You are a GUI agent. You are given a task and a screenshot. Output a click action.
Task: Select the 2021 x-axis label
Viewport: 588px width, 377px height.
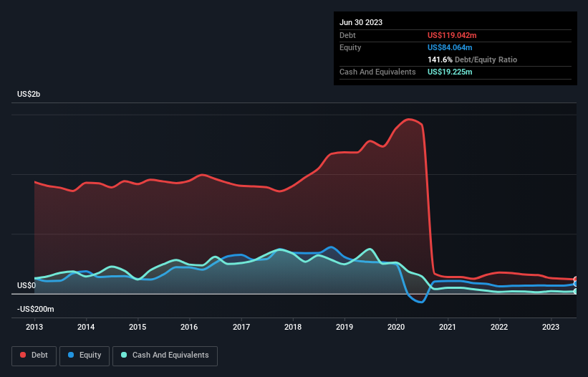click(x=448, y=327)
